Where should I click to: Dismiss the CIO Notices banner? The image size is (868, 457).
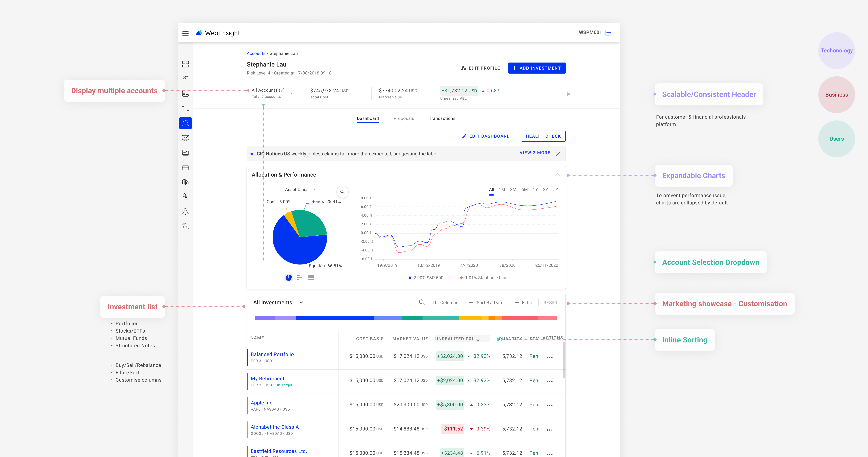pos(558,154)
